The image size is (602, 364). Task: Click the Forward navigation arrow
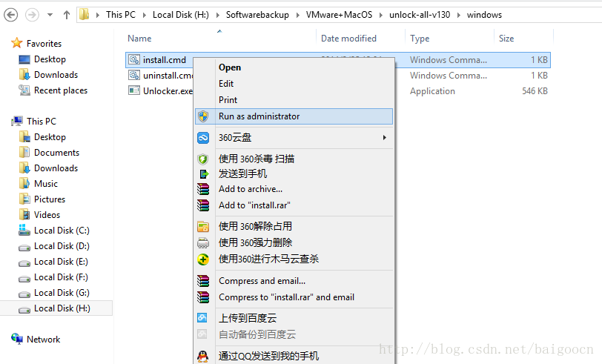click(32, 15)
